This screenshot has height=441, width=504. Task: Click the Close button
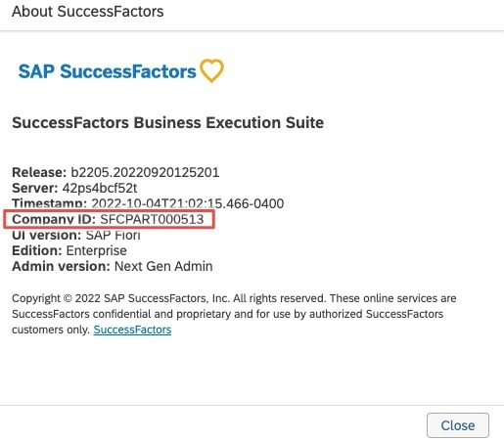[458, 425]
